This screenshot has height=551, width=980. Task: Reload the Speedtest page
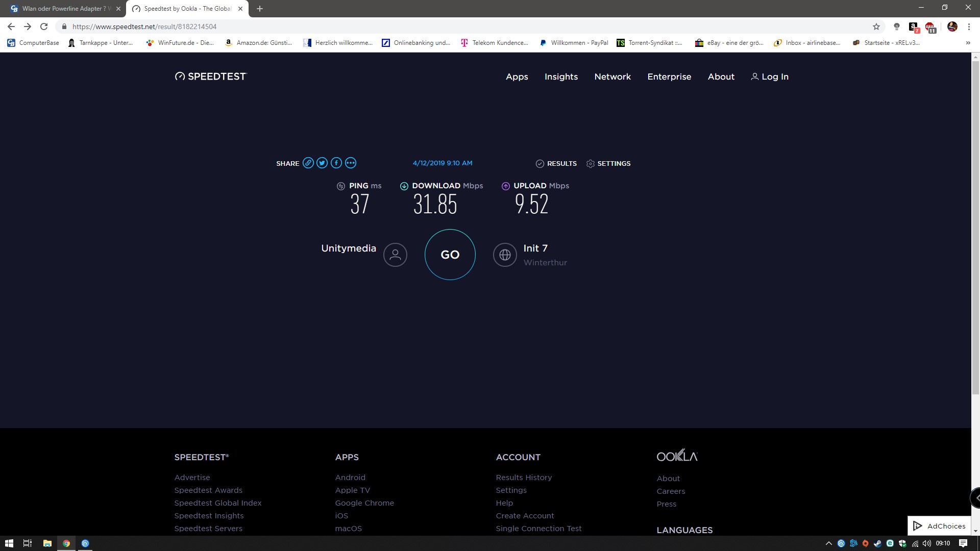44,27
